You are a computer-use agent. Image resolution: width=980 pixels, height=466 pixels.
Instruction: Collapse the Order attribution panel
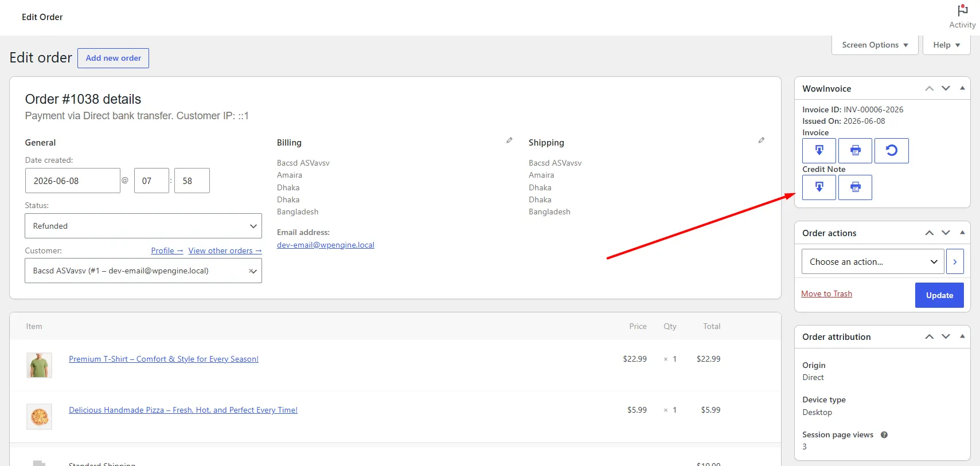pyautogui.click(x=962, y=336)
